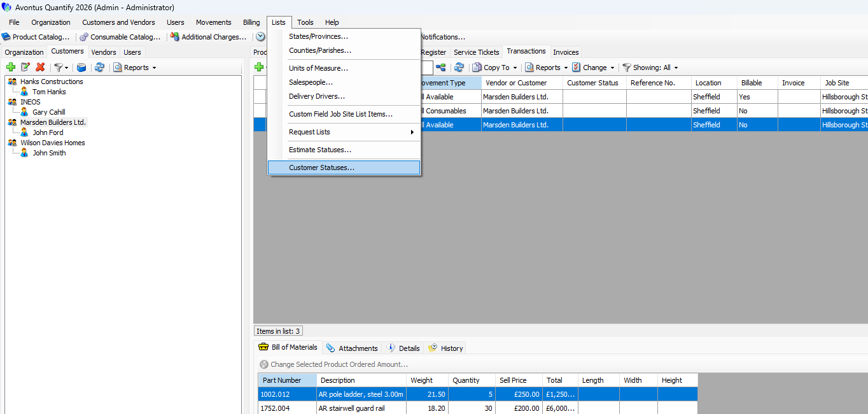Refresh the Transactions list
This screenshot has width=868, height=414.
[x=459, y=68]
